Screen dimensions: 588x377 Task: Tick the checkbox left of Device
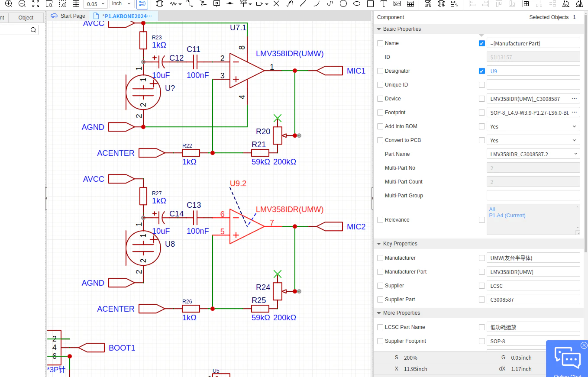click(380, 99)
